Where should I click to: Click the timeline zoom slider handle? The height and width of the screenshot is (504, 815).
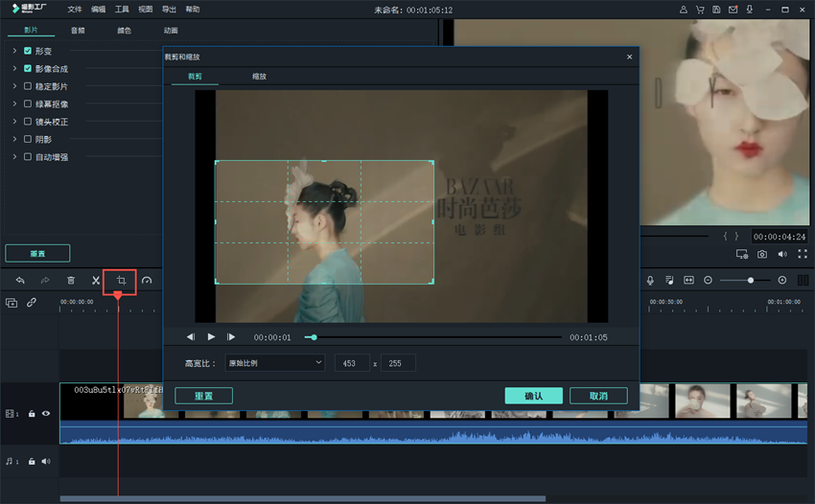tap(751, 280)
